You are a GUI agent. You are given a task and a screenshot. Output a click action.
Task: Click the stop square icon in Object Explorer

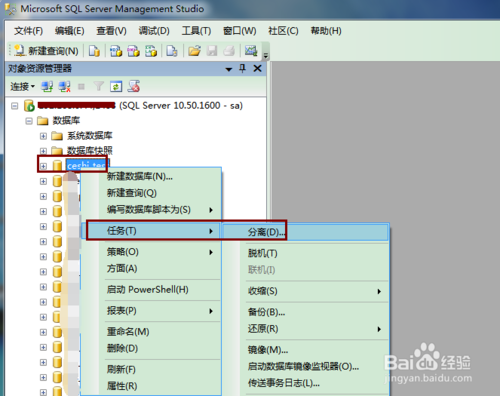click(81, 87)
